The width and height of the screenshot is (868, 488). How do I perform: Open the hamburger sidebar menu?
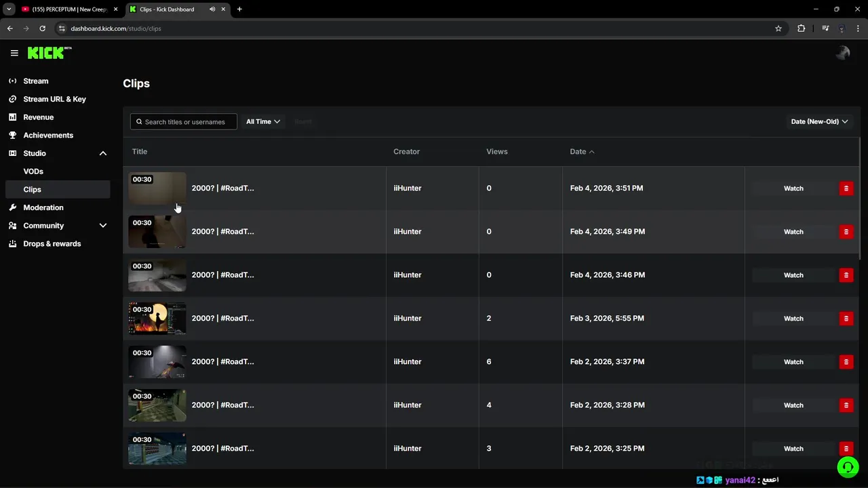[x=14, y=53]
